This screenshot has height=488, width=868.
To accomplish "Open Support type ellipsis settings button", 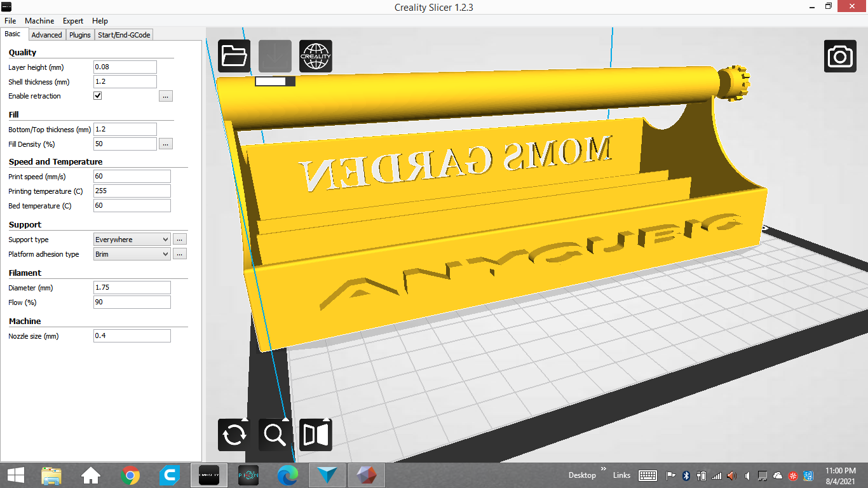I will pos(180,240).
